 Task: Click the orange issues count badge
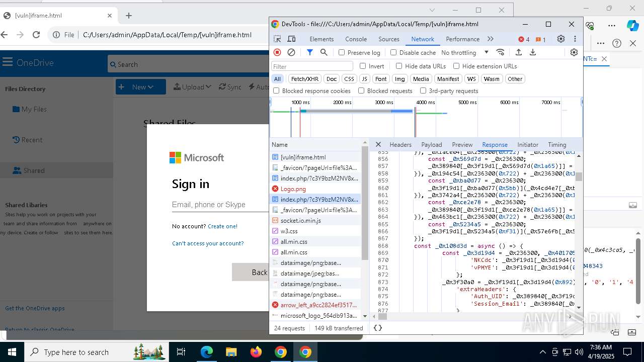[541, 39]
